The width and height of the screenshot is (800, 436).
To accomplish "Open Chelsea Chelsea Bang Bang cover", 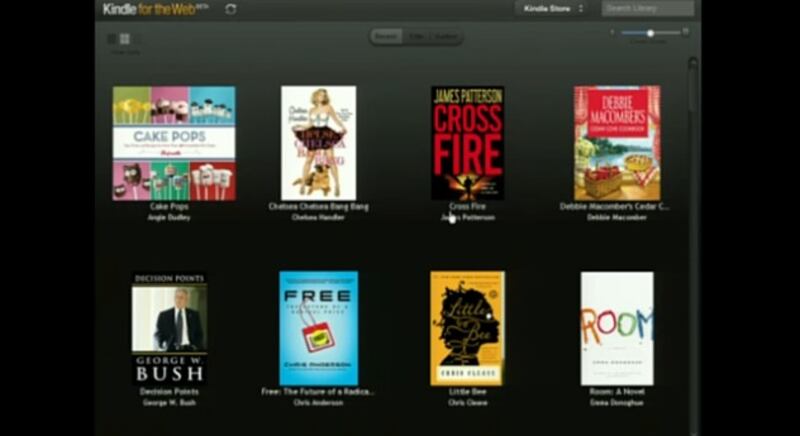I will pos(318,143).
